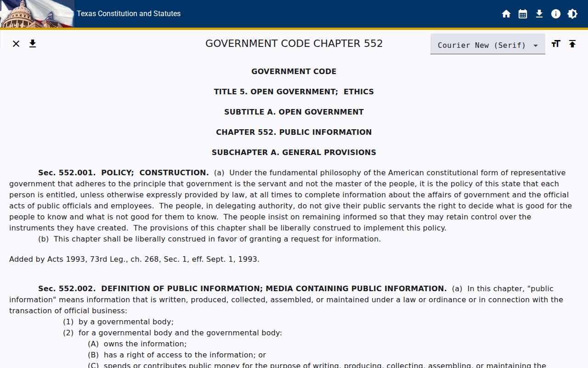
Task: Click the TITLE 5. OPEN GOVERNMENT; ETHICS line
Action: point(294,92)
